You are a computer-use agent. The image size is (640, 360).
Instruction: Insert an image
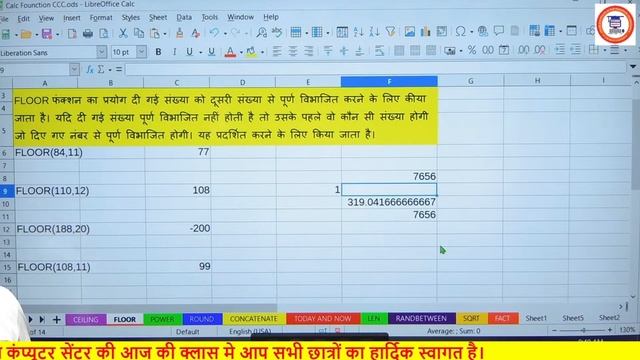[x=409, y=31]
